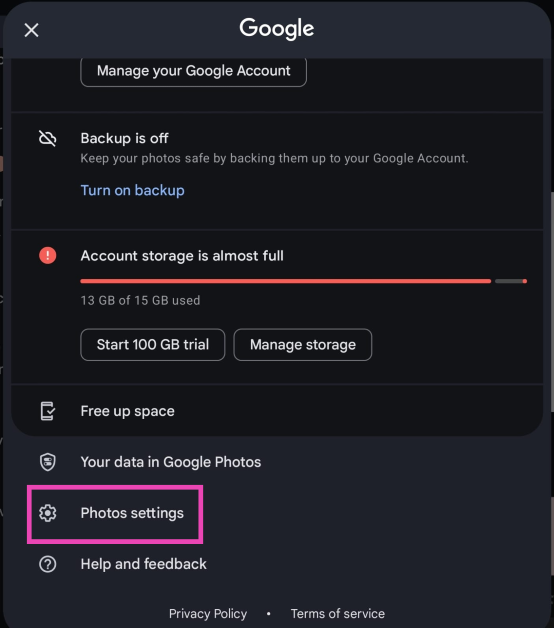The image size is (554, 628).
Task: Click the Photos settings gear icon
Action: pyautogui.click(x=48, y=513)
